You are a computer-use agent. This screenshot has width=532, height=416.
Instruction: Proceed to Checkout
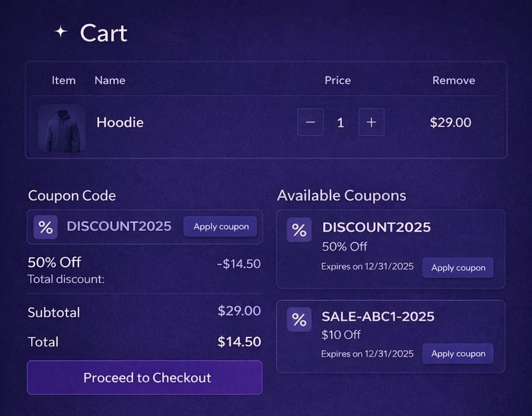pyautogui.click(x=145, y=377)
